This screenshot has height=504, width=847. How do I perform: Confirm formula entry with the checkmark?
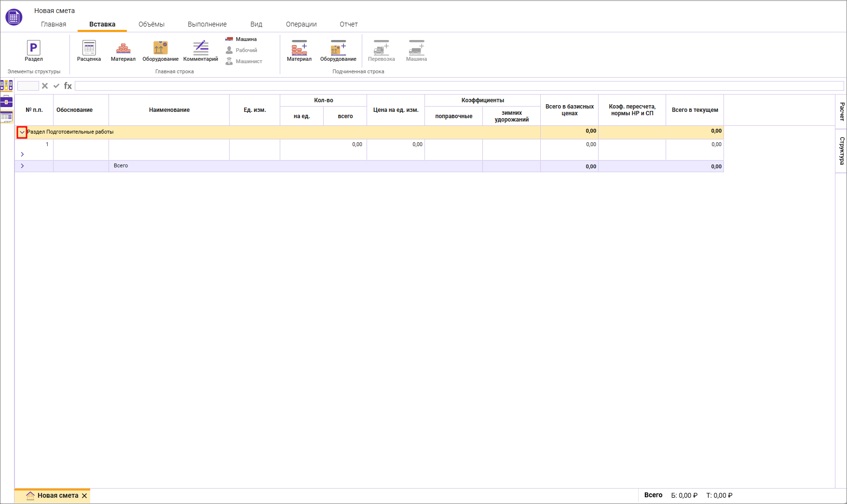[56, 86]
